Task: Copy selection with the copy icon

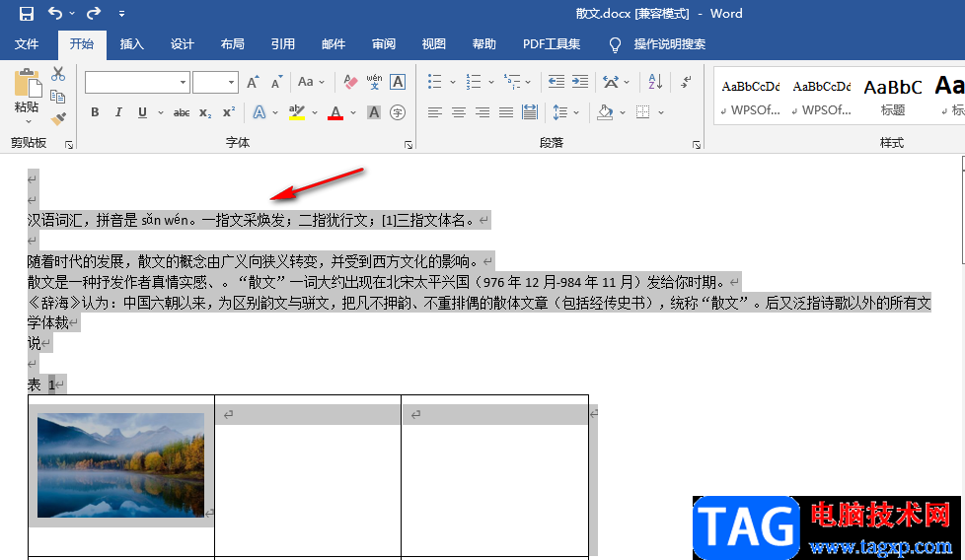Action: (58, 97)
